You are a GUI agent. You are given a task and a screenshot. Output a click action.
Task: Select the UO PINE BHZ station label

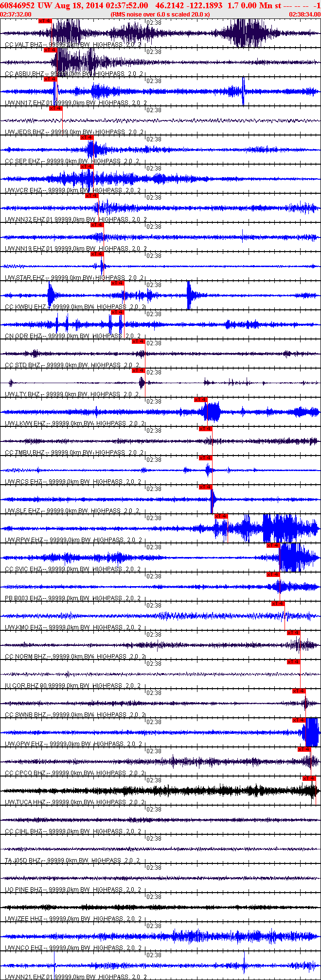(73, 890)
